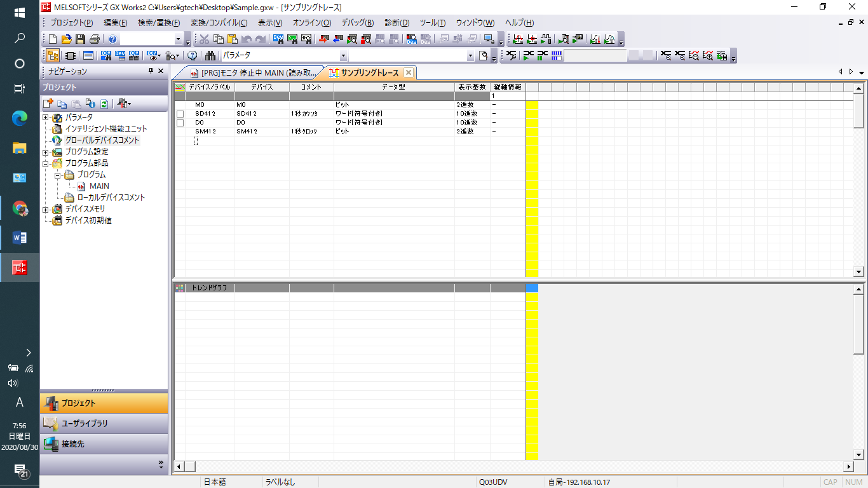The height and width of the screenshot is (488, 868).
Task: Select the プロジェクト navigation button
Action: coord(104,403)
